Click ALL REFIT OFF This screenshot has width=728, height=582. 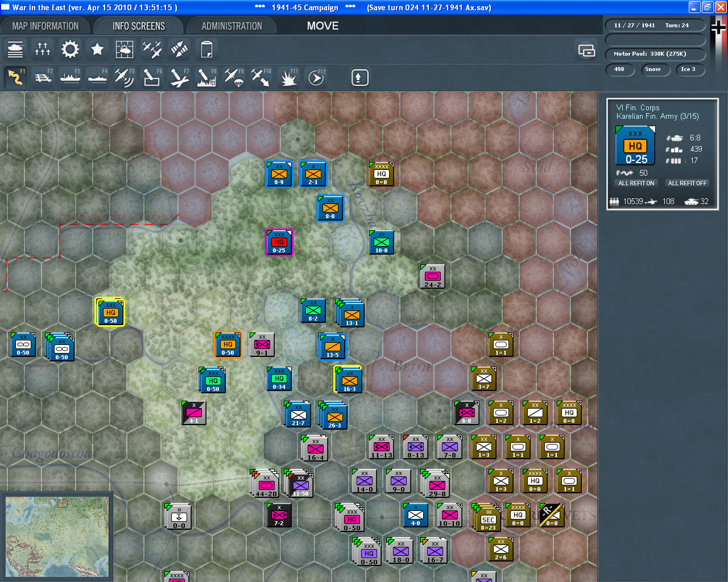(x=687, y=183)
